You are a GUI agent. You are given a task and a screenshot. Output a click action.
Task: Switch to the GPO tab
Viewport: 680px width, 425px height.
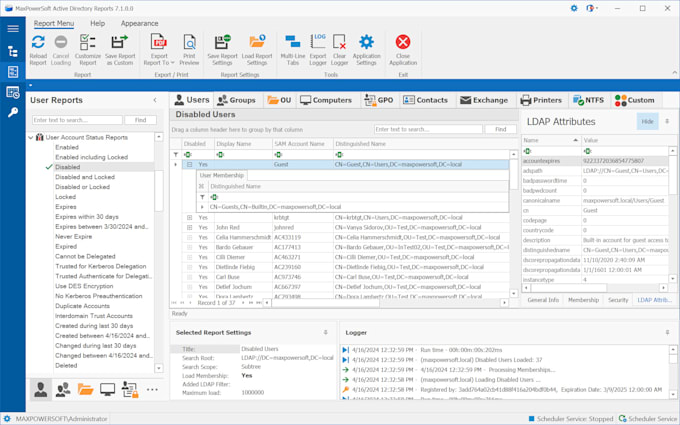[x=379, y=100]
